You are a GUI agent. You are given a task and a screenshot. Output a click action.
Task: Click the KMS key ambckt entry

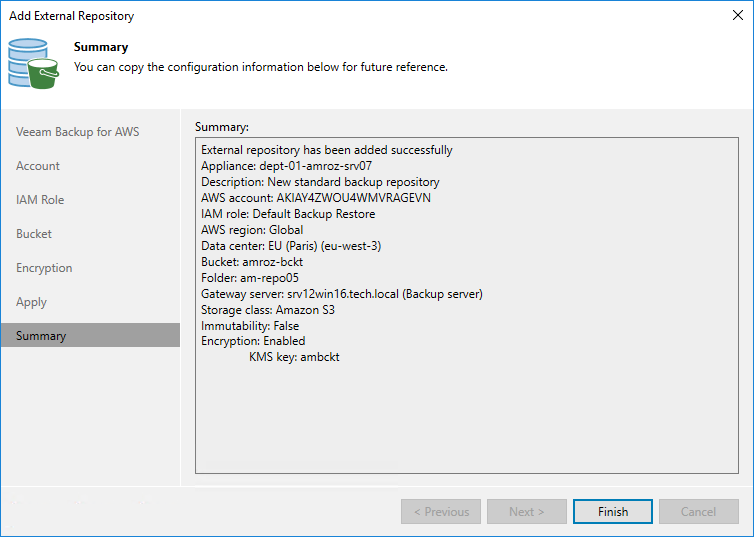coord(294,357)
